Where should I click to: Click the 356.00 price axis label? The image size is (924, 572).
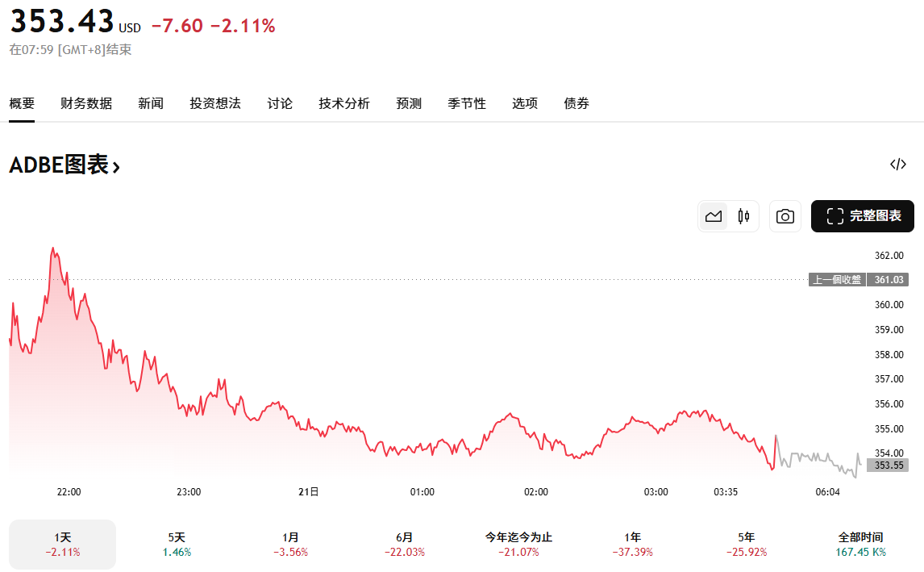[x=889, y=404]
